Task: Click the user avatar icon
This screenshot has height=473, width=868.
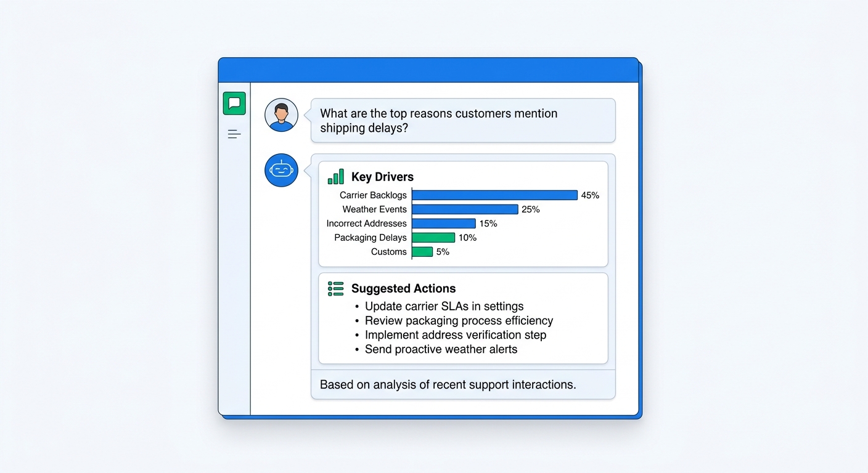Action: [281, 115]
